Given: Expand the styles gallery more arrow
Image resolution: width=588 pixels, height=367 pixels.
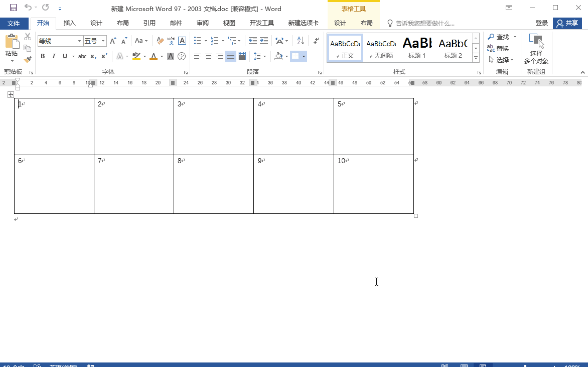Looking at the screenshot, I should coord(476,58).
